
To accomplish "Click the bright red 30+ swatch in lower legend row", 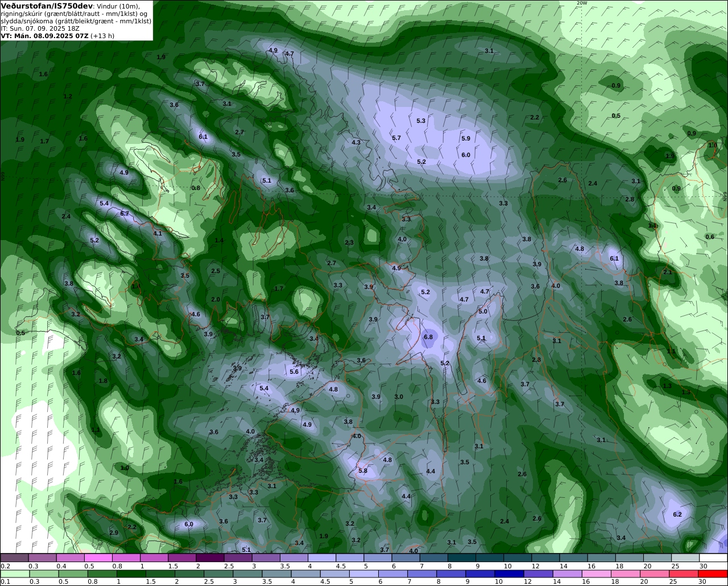I will coord(714,574).
